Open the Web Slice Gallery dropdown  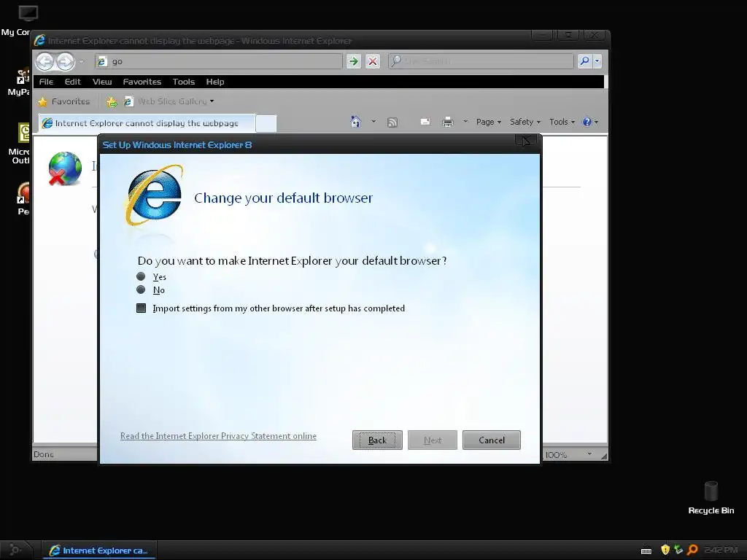click(169, 101)
